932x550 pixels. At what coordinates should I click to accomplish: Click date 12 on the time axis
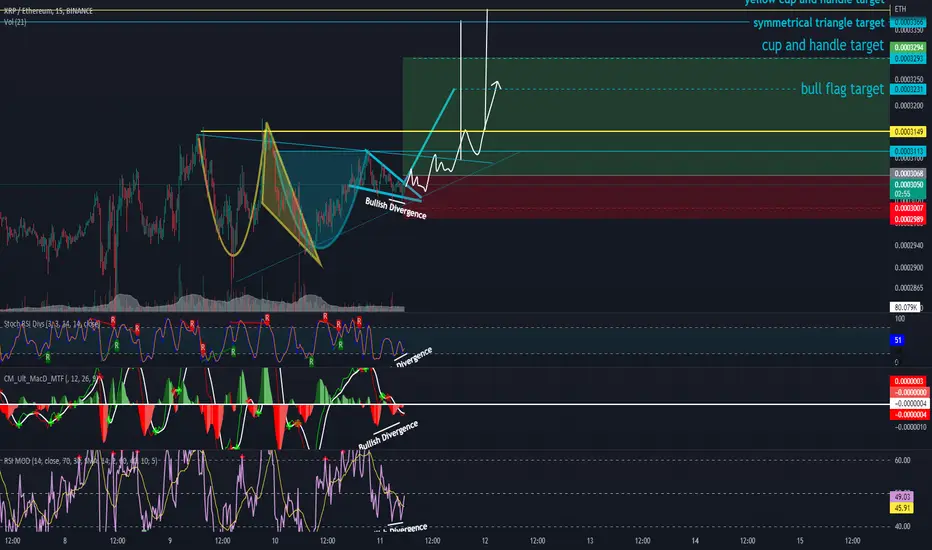coord(485,541)
